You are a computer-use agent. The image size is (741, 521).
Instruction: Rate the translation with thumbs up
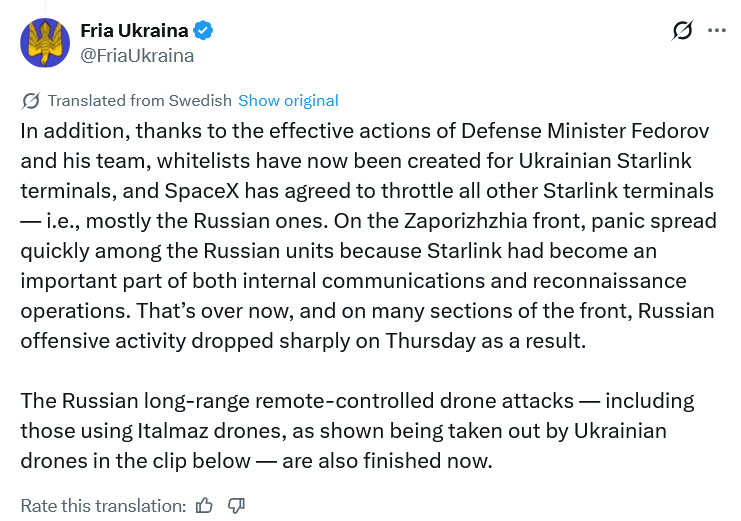click(205, 505)
